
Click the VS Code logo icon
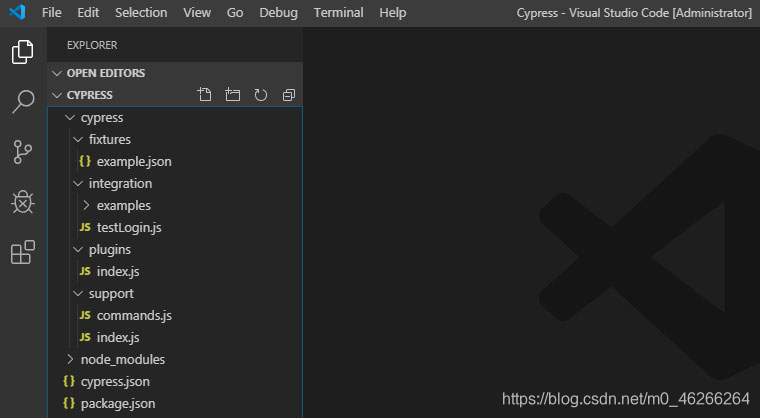coord(17,12)
